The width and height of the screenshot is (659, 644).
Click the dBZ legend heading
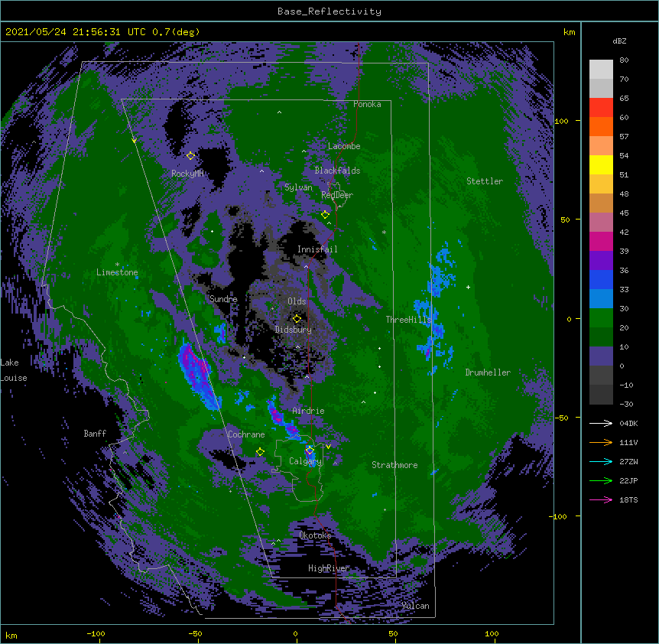(x=619, y=41)
